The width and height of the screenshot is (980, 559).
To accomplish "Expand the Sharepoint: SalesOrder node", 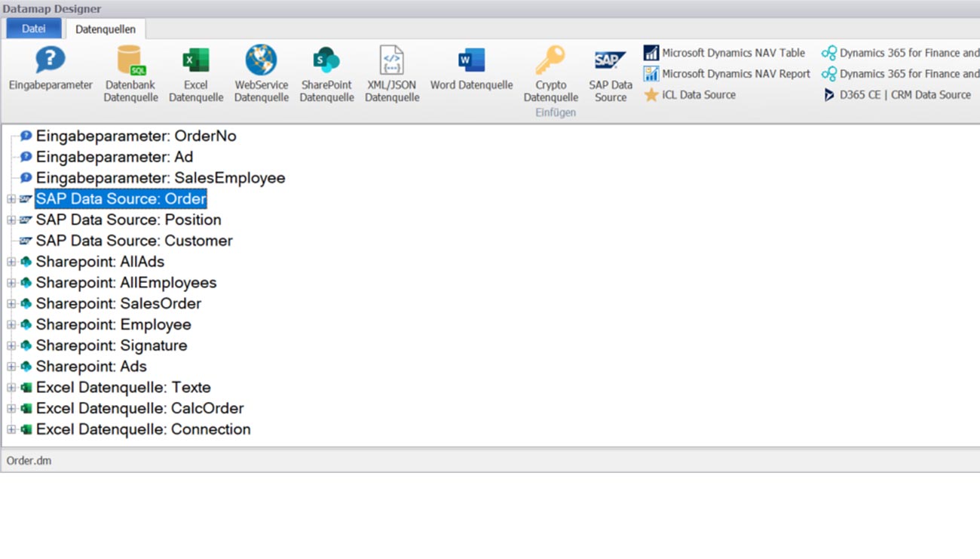I will pyautogui.click(x=11, y=304).
